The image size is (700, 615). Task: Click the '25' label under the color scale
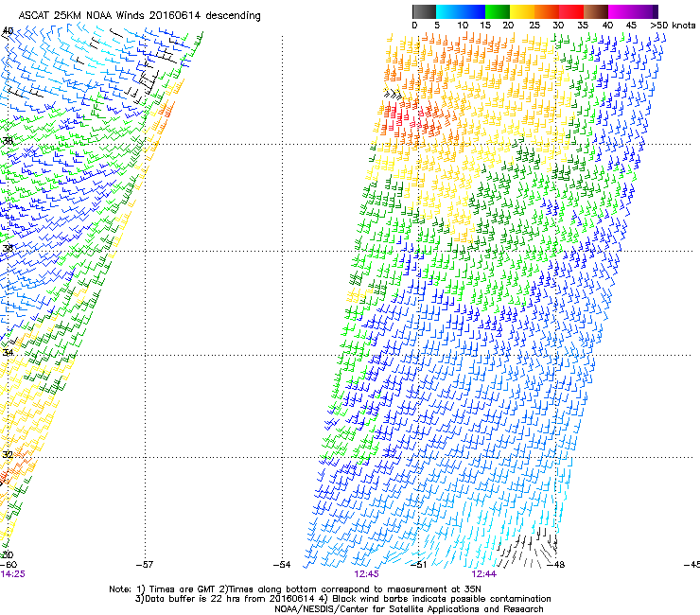click(534, 26)
